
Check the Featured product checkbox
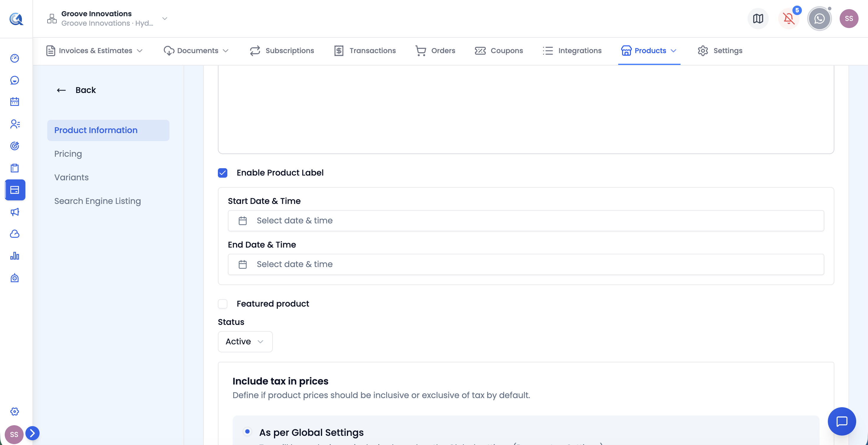223,304
